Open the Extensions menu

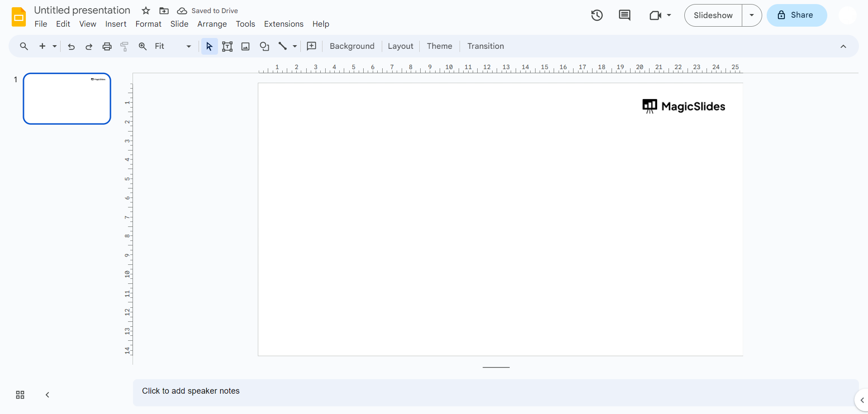[284, 24]
